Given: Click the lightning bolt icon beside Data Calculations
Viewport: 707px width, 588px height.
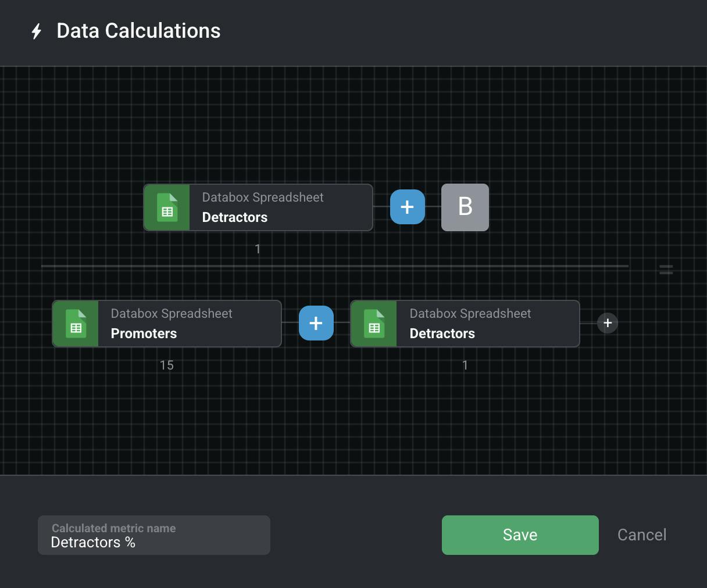Looking at the screenshot, I should pyautogui.click(x=37, y=31).
